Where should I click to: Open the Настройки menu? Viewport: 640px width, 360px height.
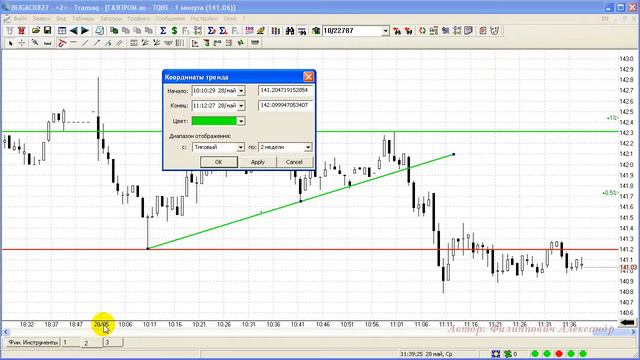pyautogui.click(x=204, y=19)
